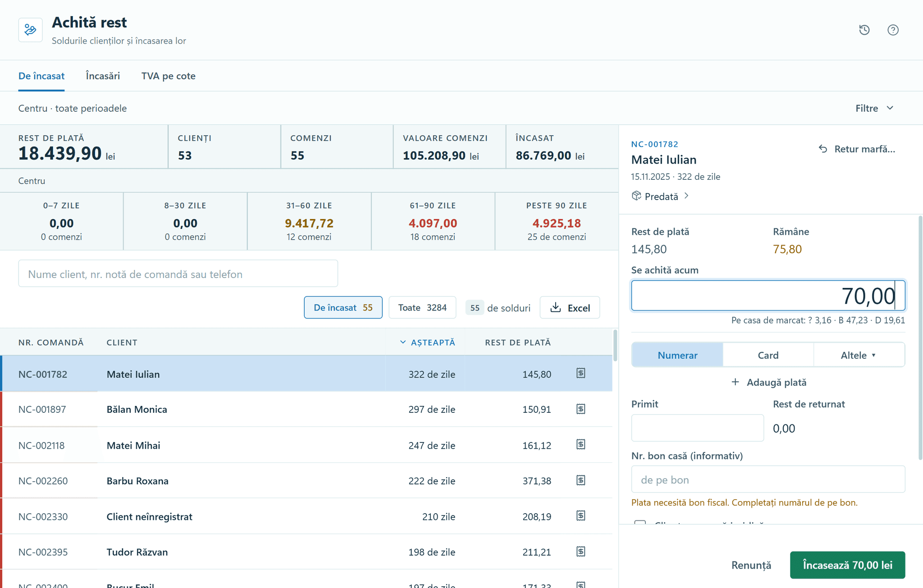The height and width of the screenshot is (588, 923).
Task: Click the 371,38 amount cell
Action: [x=536, y=481]
